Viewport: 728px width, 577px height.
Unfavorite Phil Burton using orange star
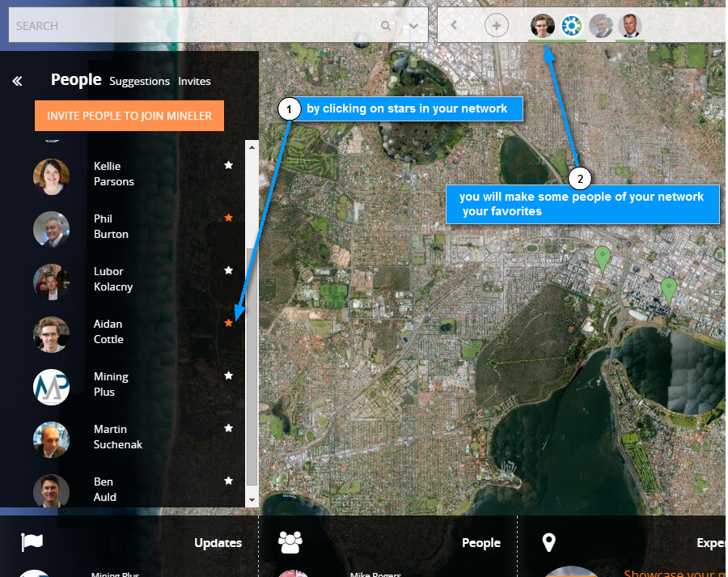click(x=228, y=218)
